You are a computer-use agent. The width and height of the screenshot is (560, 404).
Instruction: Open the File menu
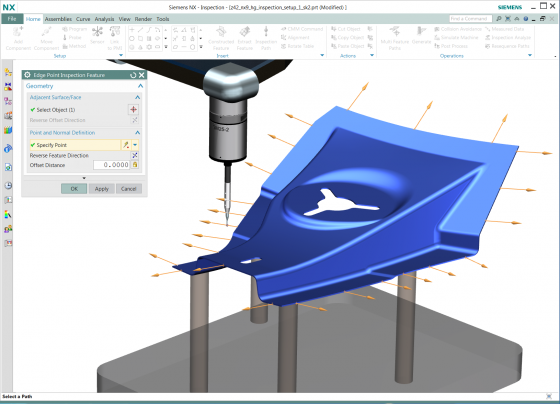(12, 19)
